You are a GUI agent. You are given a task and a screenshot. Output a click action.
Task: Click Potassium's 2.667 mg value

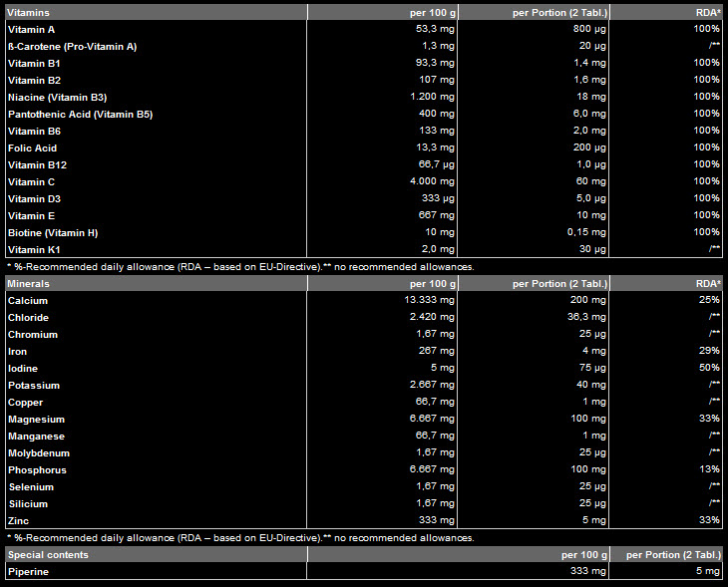tap(432, 385)
